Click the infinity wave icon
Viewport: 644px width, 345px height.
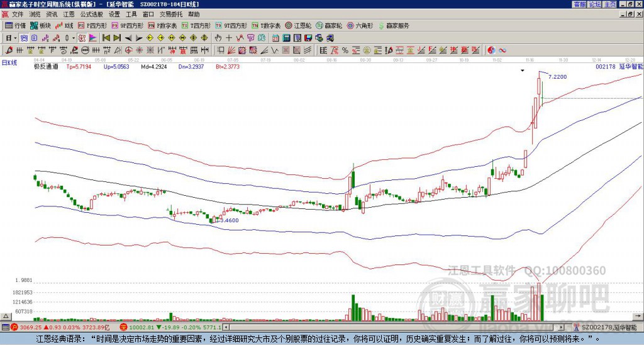502,50
